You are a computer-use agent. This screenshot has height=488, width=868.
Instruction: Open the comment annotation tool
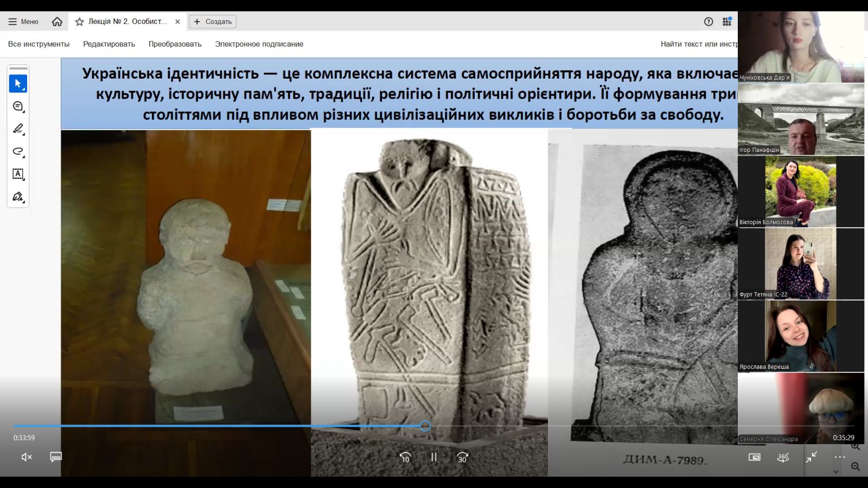(x=18, y=106)
